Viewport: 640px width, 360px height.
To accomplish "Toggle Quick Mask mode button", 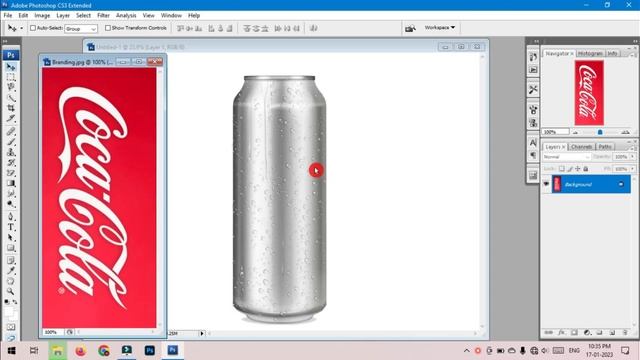I will pos(11,327).
